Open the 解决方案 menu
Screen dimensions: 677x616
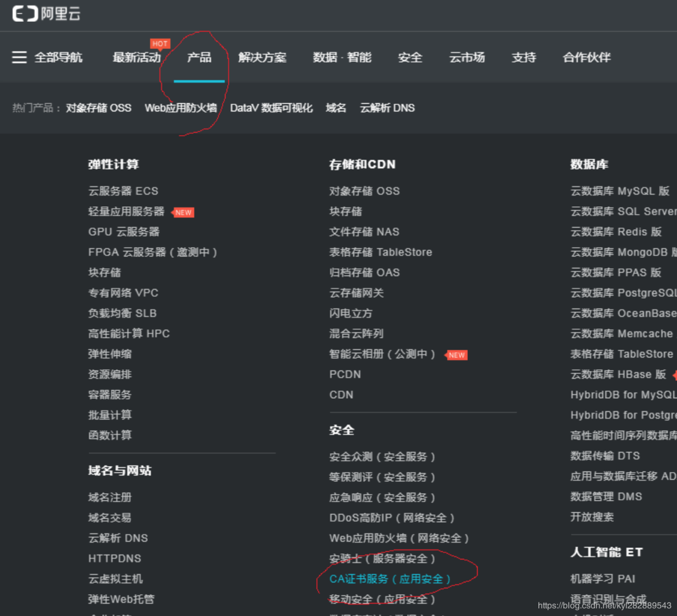point(262,57)
